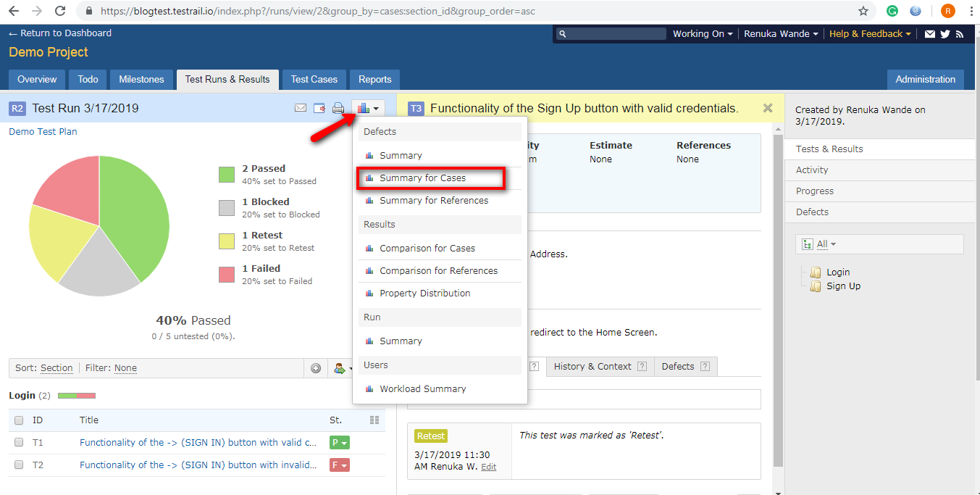Open the All filter dropdown in the sidebar
Screen dimensions: 980x495
(824, 244)
